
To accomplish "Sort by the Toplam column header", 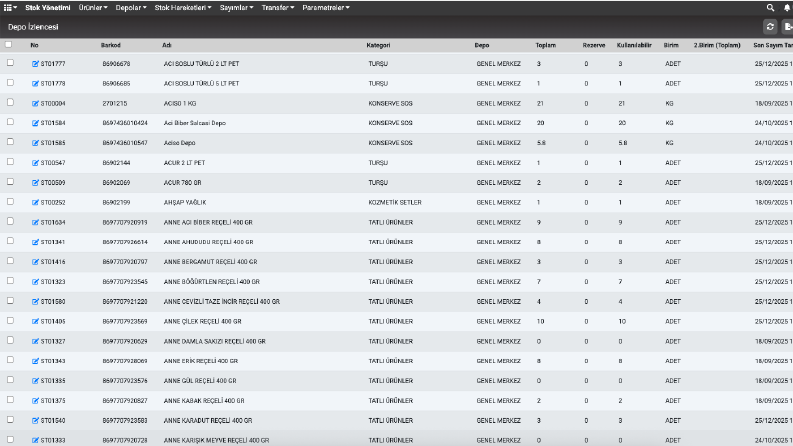I will 546,45.
